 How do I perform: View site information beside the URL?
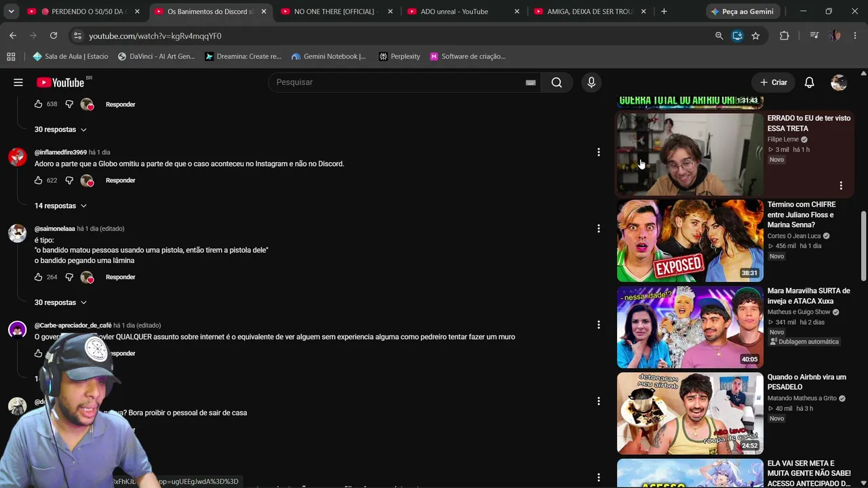point(77,36)
